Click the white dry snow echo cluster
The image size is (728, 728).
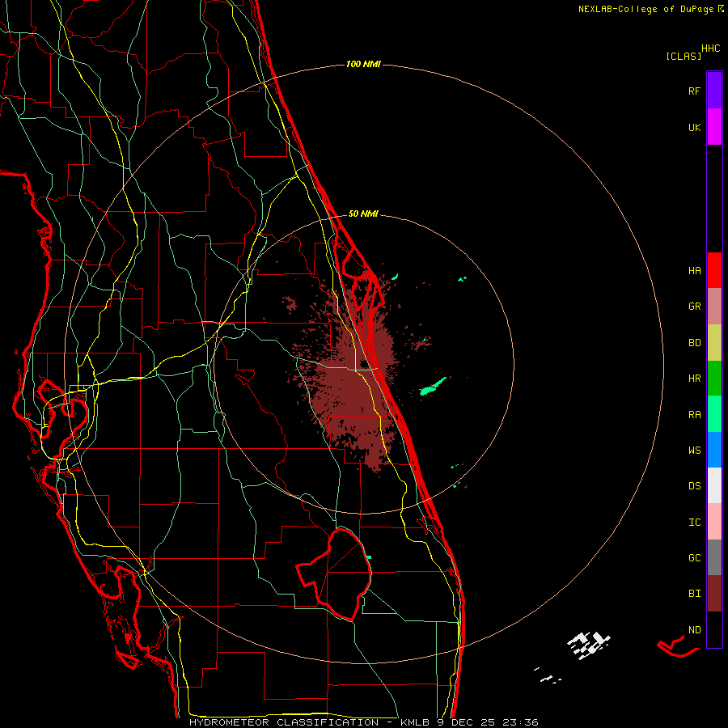588,645
